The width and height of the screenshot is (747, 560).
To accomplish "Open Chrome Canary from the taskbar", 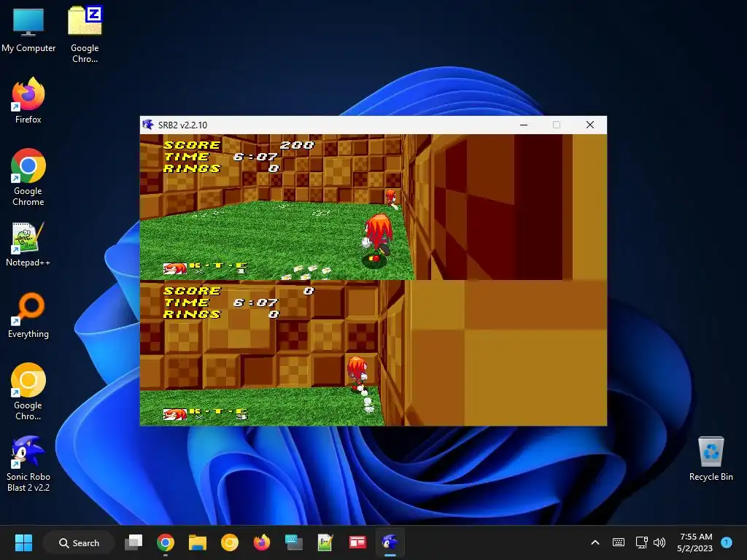I will (230, 542).
